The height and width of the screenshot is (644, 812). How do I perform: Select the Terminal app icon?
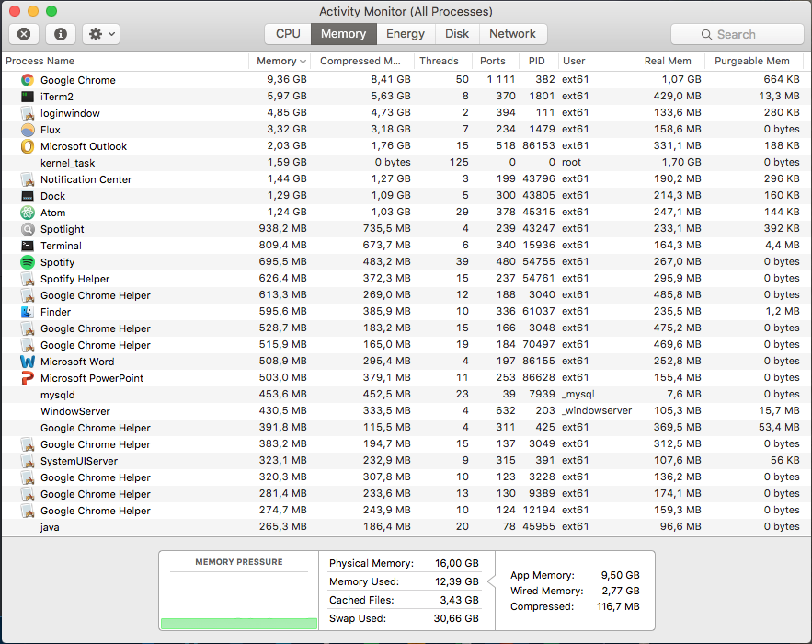click(x=28, y=246)
